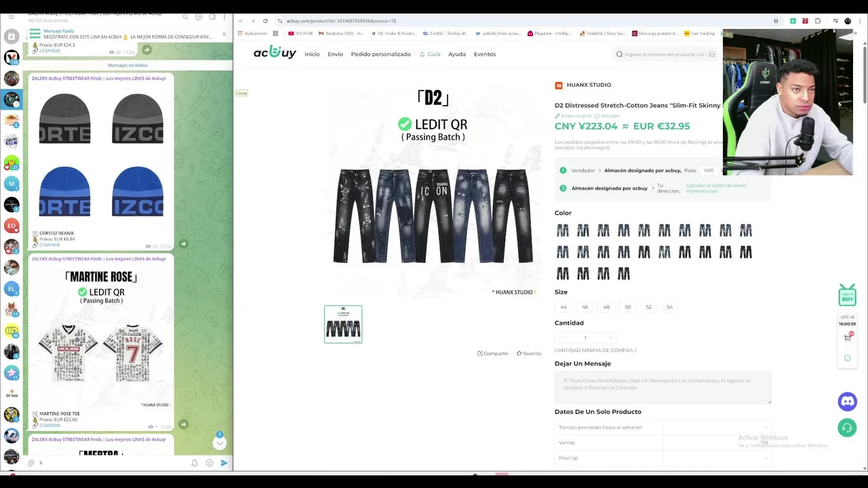Go to Inicio menu item

point(312,54)
